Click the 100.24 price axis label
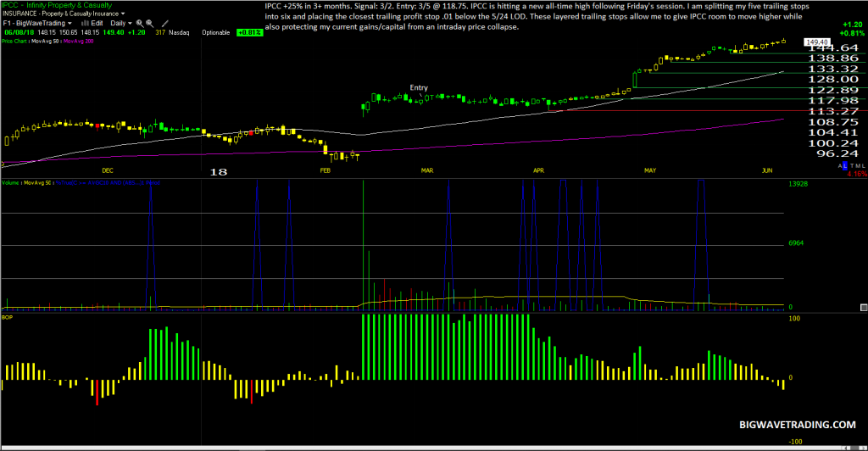Screen dimensions: 868x451 [833, 142]
